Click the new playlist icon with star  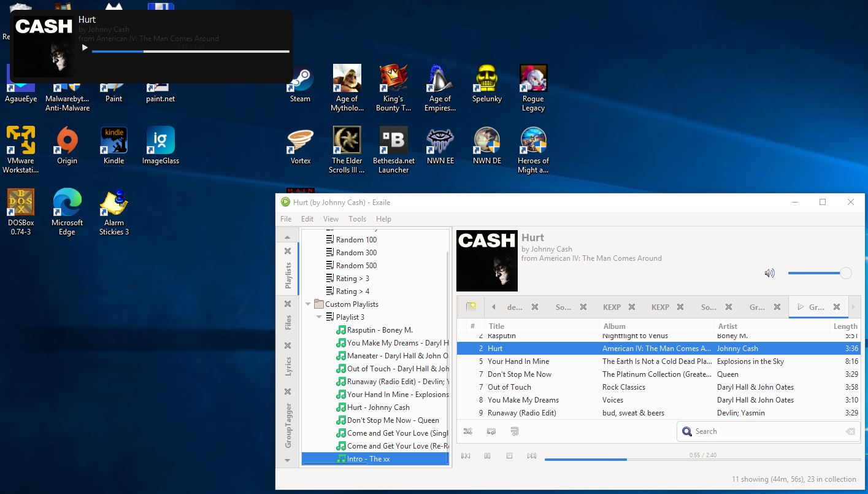tap(471, 307)
